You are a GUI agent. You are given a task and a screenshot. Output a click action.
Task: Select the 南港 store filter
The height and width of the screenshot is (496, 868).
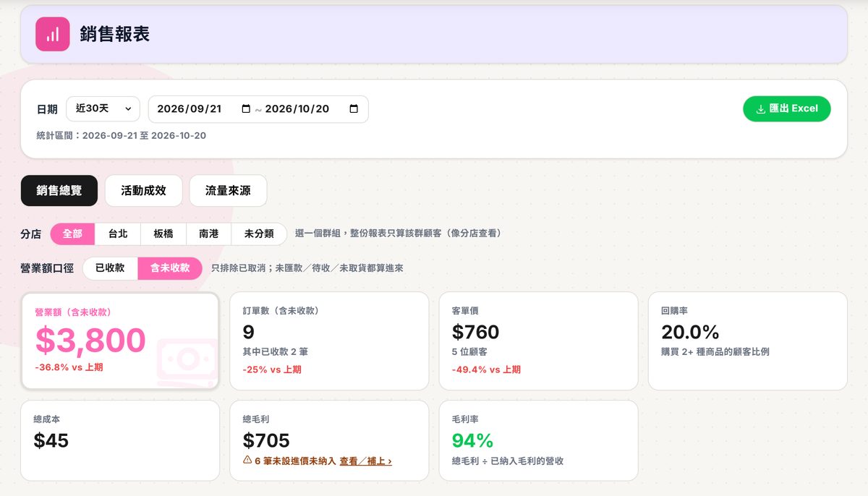pyautogui.click(x=208, y=234)
